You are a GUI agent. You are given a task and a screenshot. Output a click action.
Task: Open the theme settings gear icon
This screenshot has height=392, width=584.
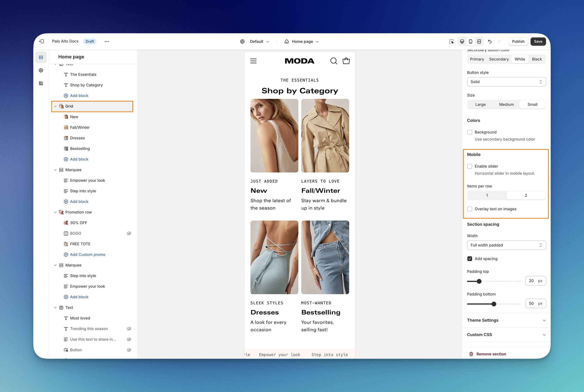41,70
